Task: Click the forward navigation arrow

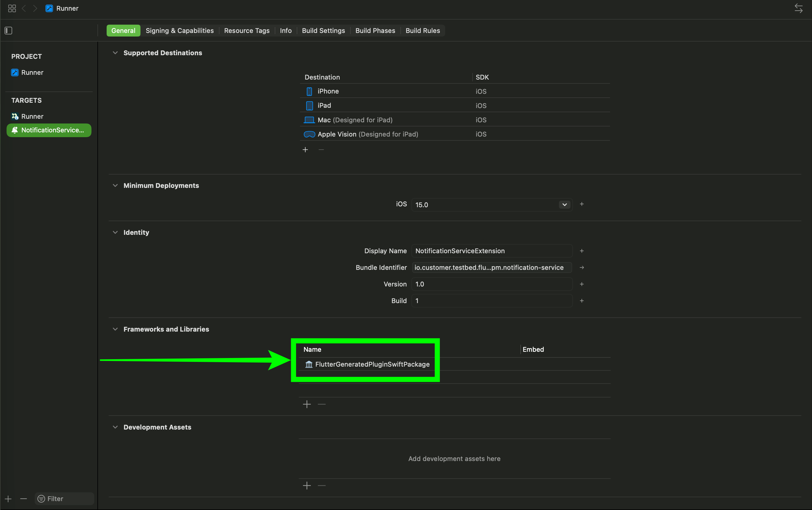Action: (x=35, y=8)
